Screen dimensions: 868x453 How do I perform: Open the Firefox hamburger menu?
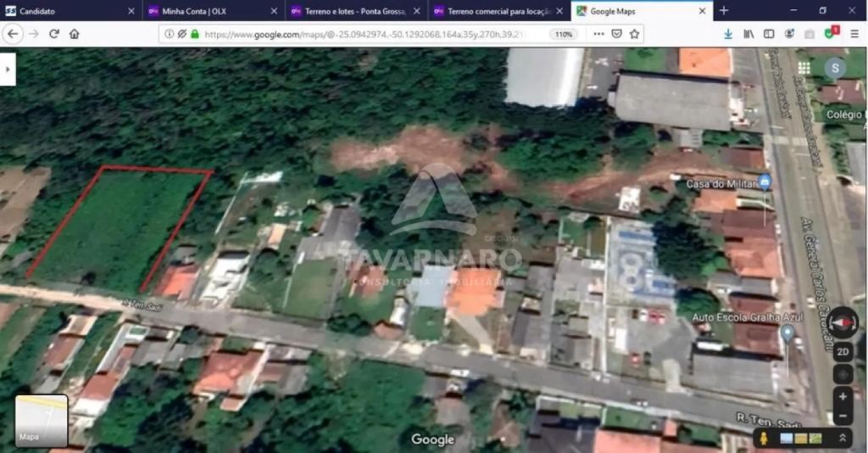tap(854, 34)
